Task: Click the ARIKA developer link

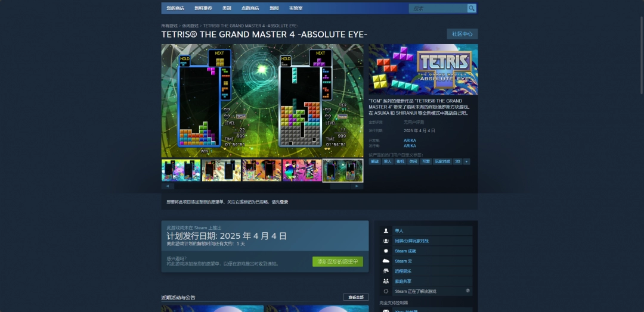Action: click(410, 141)
